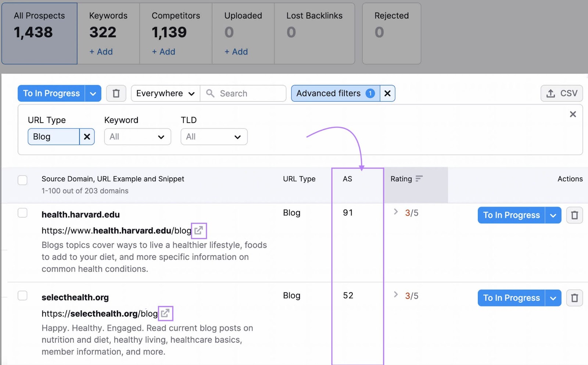This screenshot has width=588, height=365.
Task: Delete the selecthealth.org prospect
Action: click(x=574, y=298)
